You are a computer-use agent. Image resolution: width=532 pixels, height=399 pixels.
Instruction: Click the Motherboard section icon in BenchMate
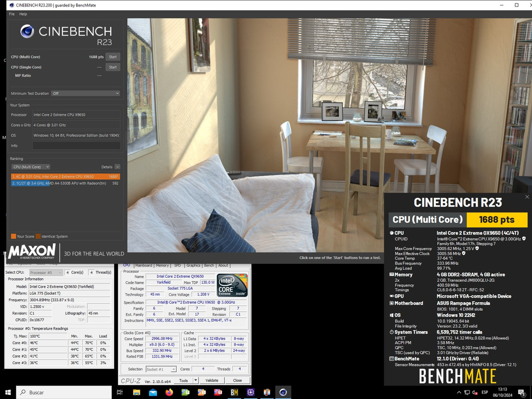pos(391,303)
